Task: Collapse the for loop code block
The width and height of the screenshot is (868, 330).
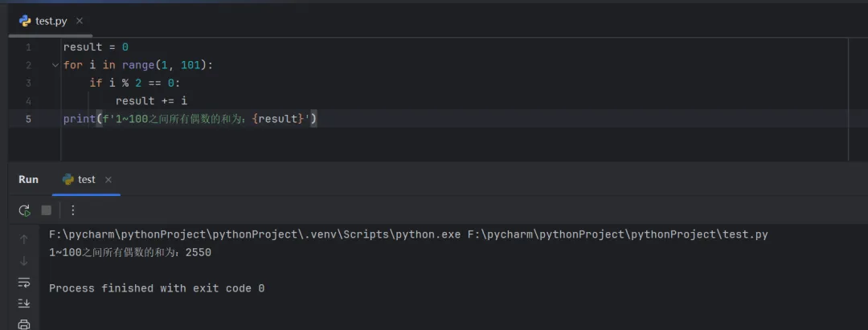Action: click(x=55, y=65)
